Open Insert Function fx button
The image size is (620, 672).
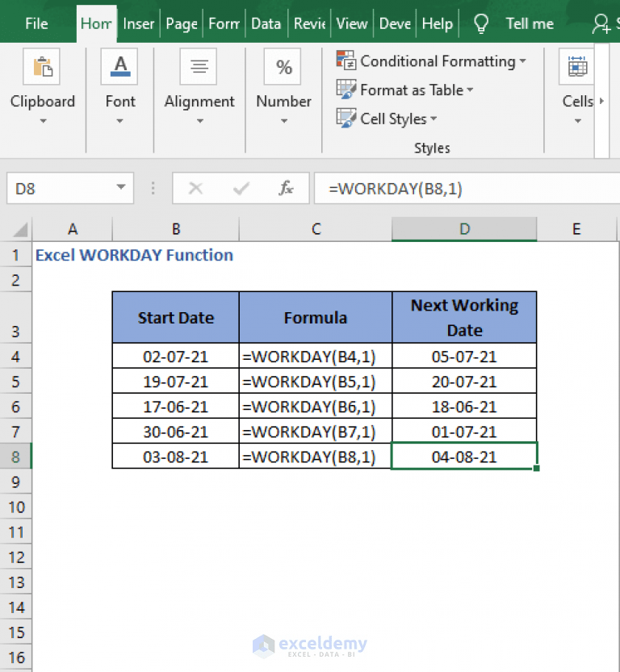pos(286,188)
